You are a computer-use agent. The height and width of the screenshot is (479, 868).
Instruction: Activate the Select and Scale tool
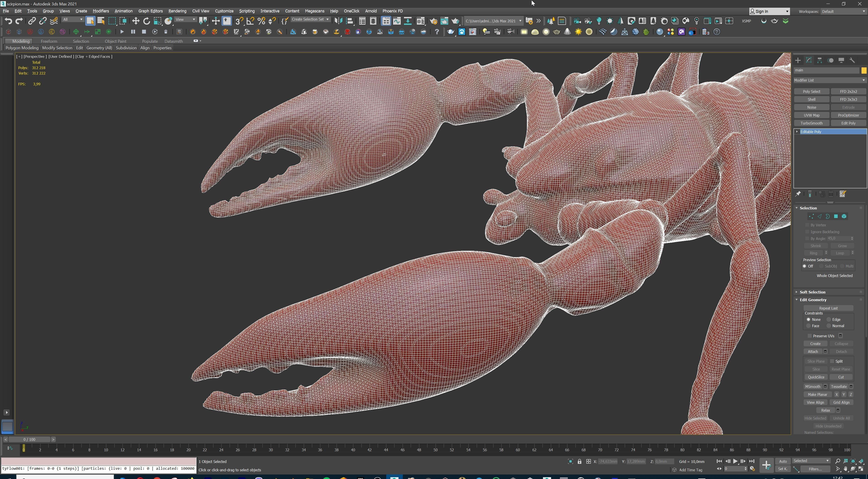pos(157,21)
